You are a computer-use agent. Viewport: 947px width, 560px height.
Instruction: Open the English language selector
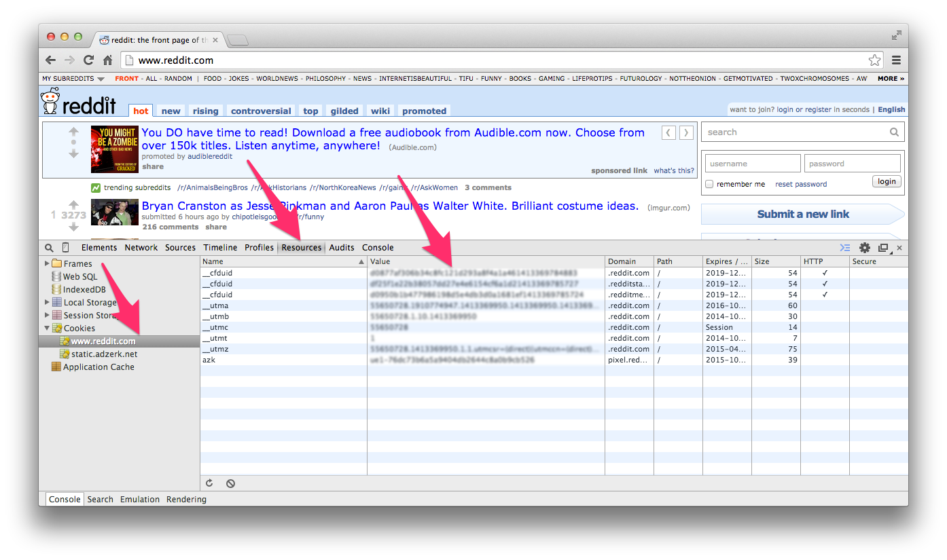(x=891, y=109)
